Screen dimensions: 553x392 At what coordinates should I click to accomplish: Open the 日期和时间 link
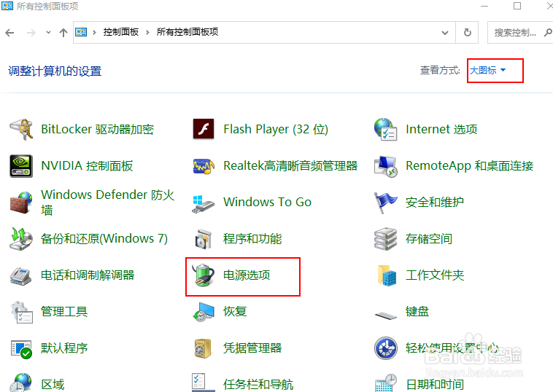[x=435, y=385]
